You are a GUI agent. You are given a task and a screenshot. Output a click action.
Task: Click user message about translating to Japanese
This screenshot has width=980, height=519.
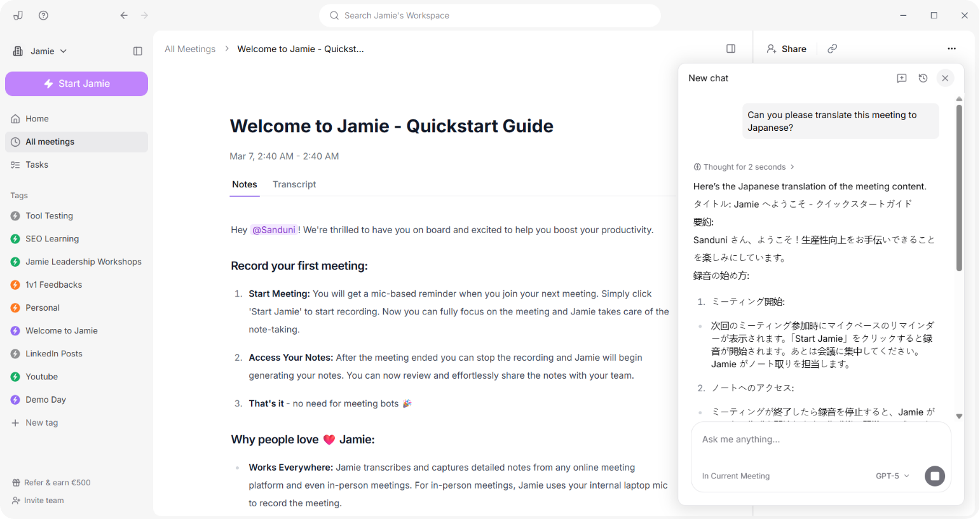(841, 121)
